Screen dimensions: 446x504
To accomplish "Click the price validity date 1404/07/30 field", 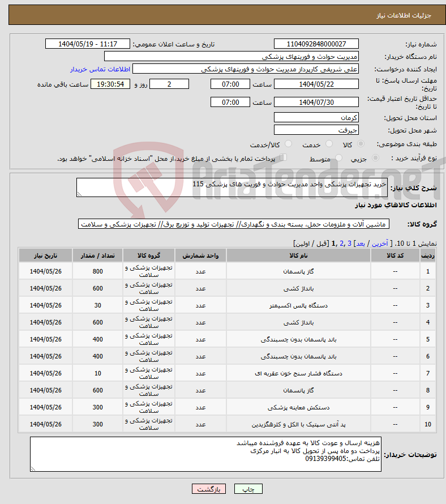I will 316,102.
